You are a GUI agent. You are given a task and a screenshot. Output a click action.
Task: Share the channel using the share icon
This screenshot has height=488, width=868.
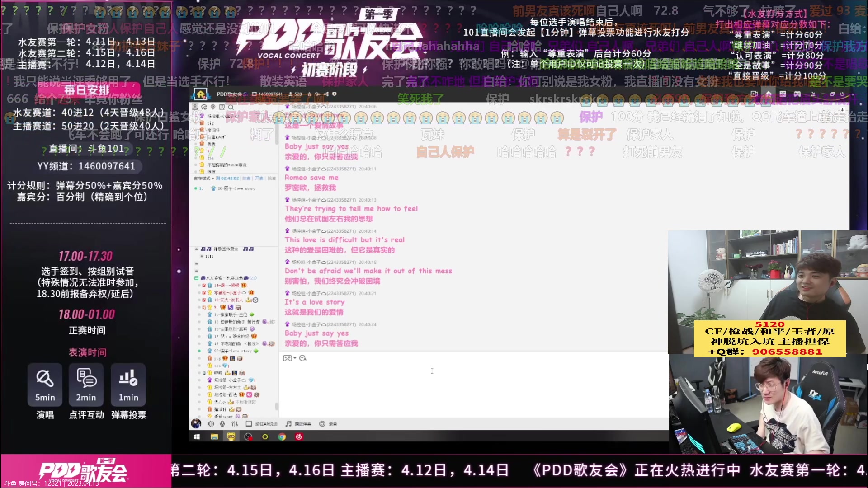point(326,94)
